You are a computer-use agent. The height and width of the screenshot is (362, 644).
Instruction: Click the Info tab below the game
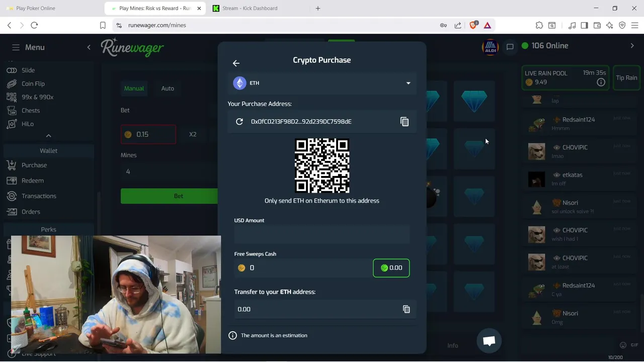point(453,345)
